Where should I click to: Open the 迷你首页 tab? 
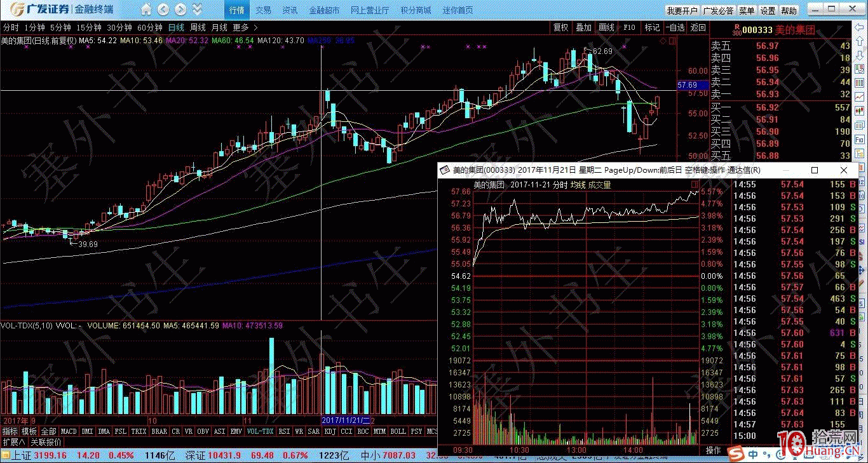click(x=458, y=11)
